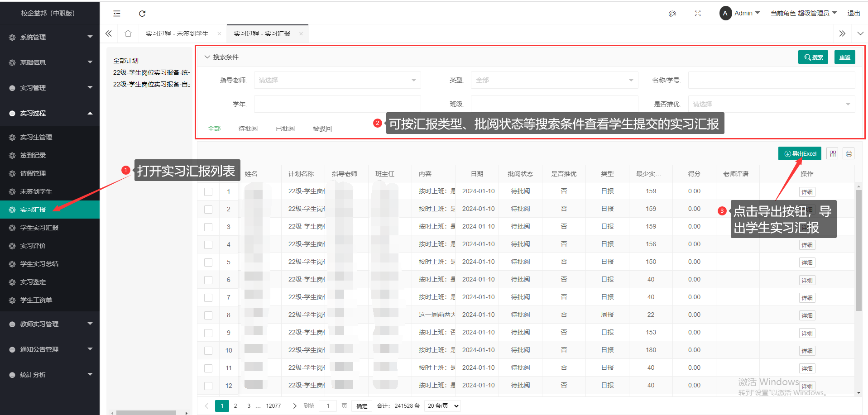Screen dimensions: 868x415
Task: Go to the home tab icon
Action: click(128, 33)
